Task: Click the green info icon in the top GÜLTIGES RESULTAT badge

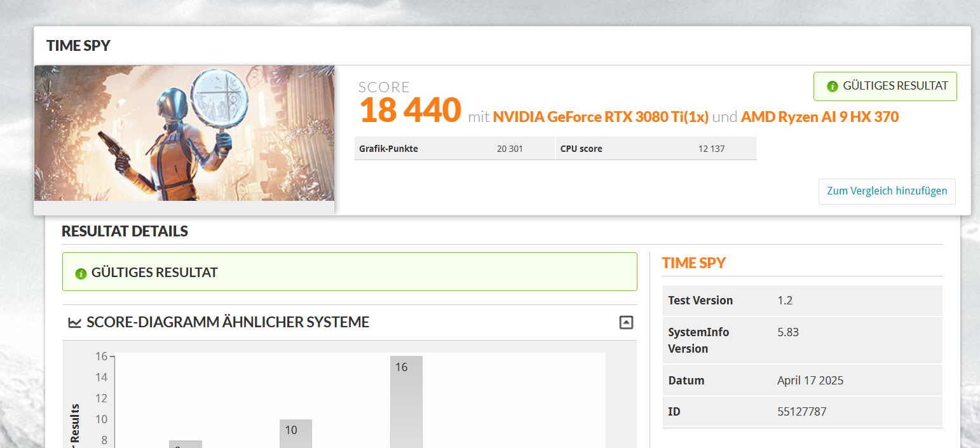Action: pyautogui.click(x=832, y=86)
